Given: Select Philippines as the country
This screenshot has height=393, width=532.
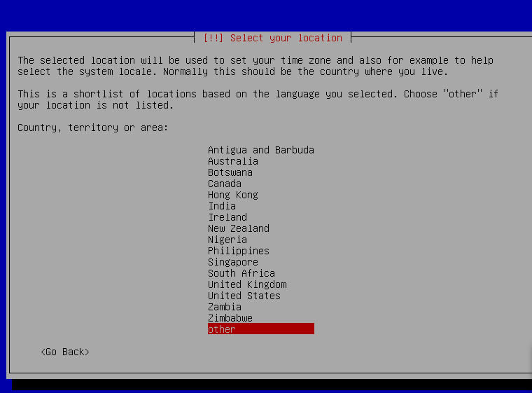Looking at the screenshot, I should coord(239,251).
